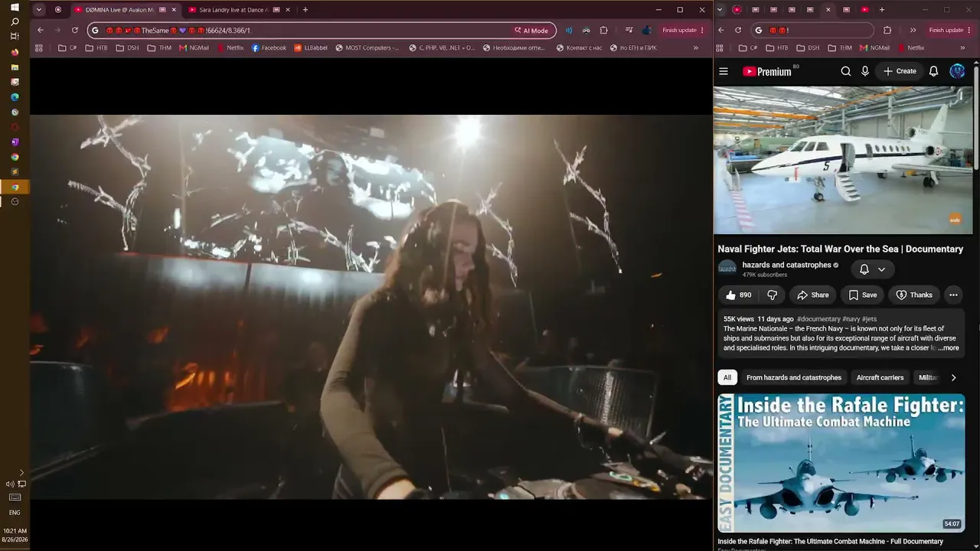Open Facebook bookmark in left browser
This screenshot has height=551, width=980.
coord(269,47)
